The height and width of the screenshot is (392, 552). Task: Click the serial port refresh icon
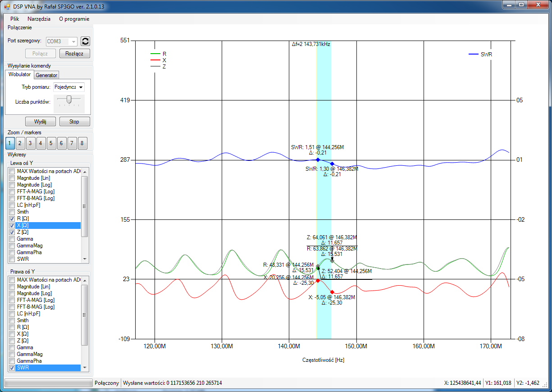pyautogui.click(x=85, y=41)
